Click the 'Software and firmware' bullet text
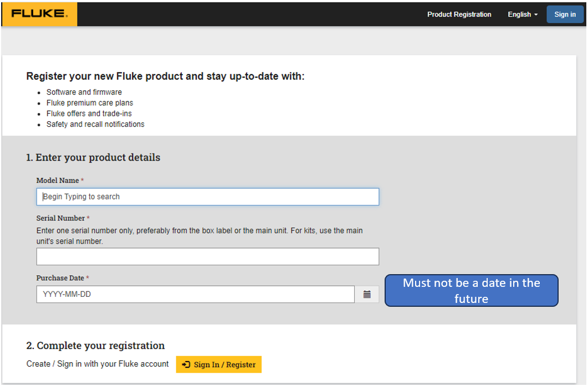 point(84,92)
